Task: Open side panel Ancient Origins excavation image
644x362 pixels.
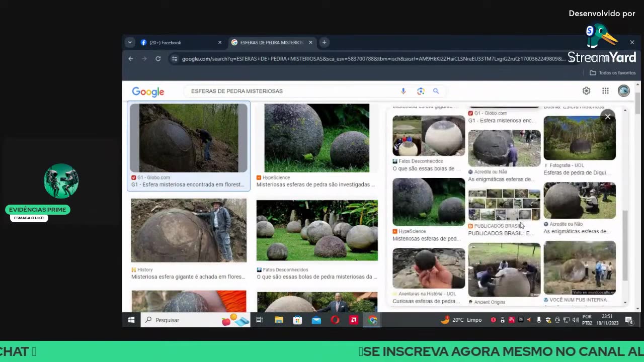Action: pos(504,270)
